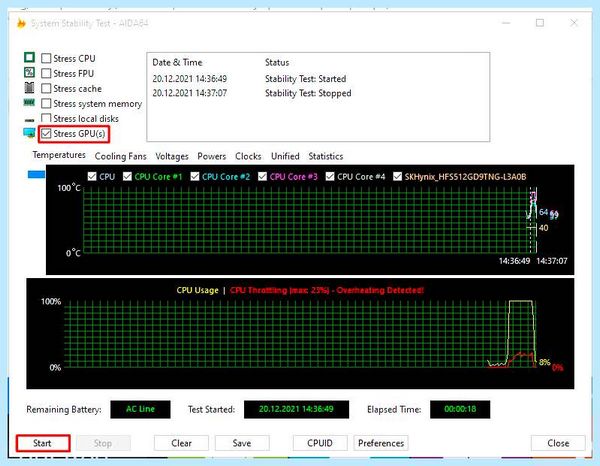Toggle the CPU Core #1 graph checkbox
The width and height of the screenshot is (600, 466).
click(127, 176)
